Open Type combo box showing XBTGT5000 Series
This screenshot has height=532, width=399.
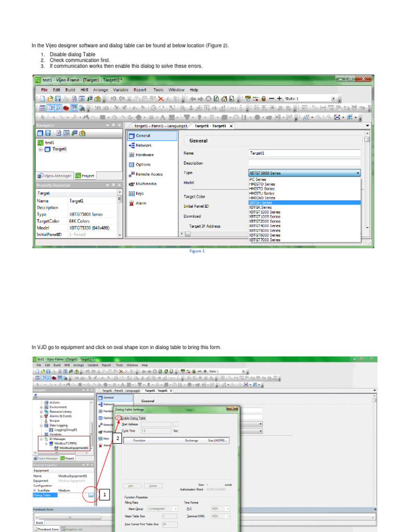304,173
